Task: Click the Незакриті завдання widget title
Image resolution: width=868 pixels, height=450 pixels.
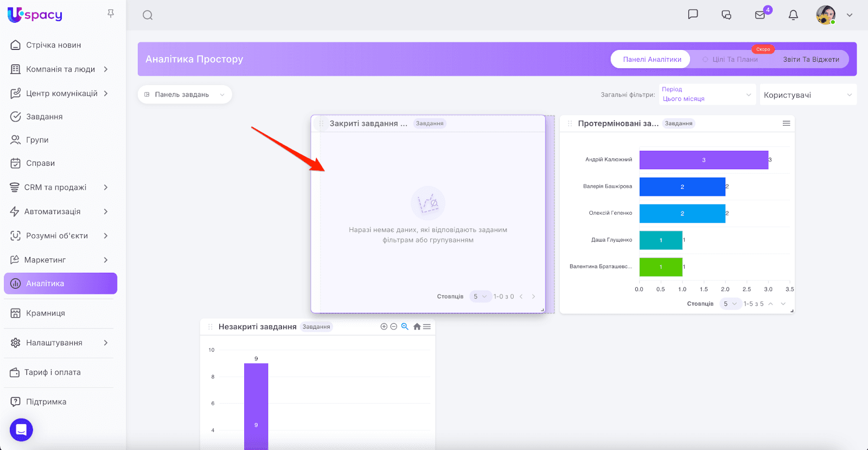Action: coord(258,327)
